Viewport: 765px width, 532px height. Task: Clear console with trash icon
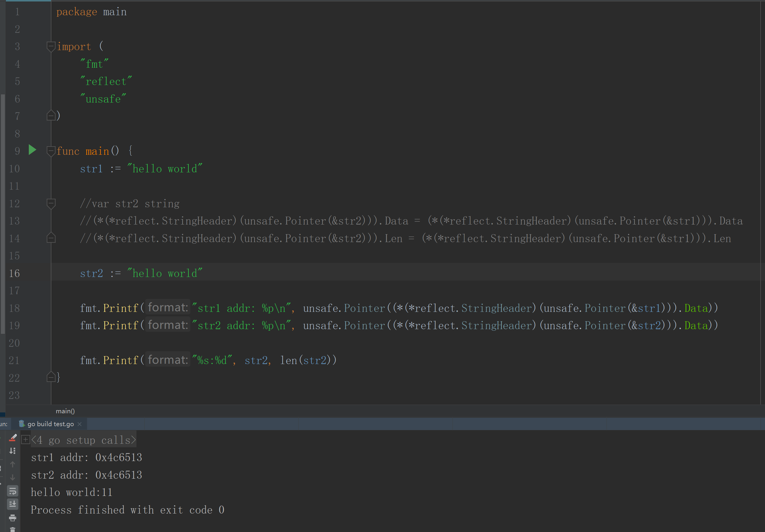coord(13,529)
